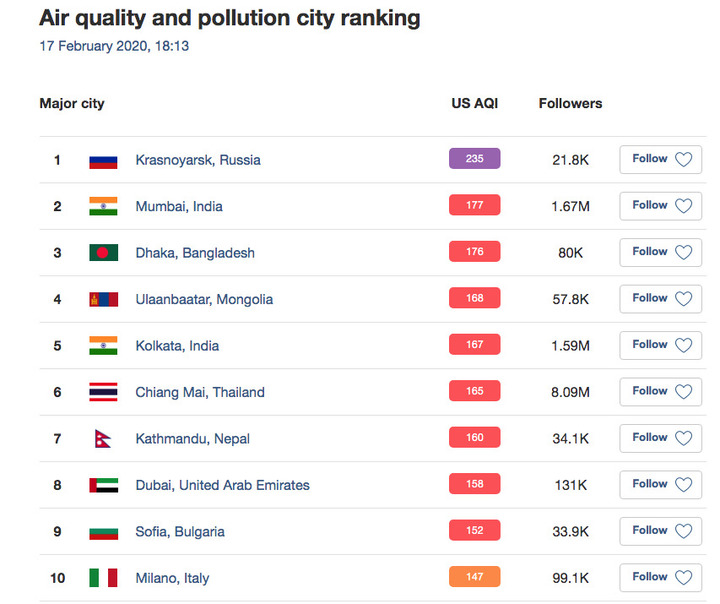Click the Followers column header
Viewport: 720px width, 604px height.
click(x=570, y=103)
